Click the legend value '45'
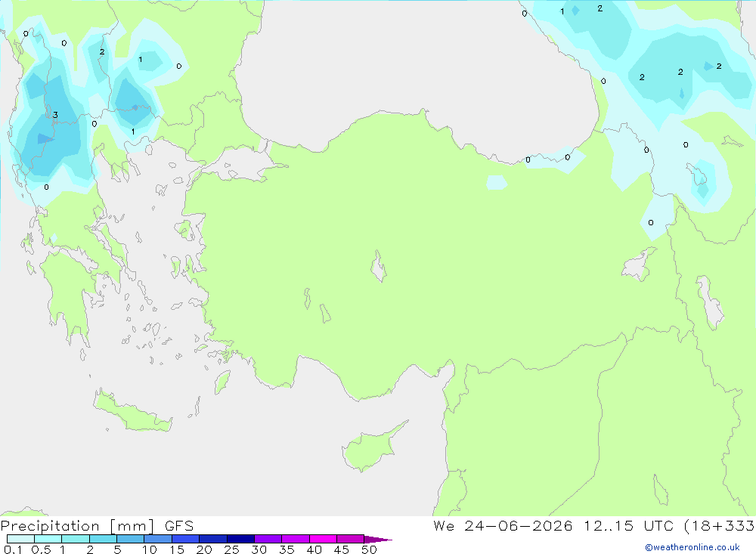This screenshot has height=554, width=756. (342, 549)
